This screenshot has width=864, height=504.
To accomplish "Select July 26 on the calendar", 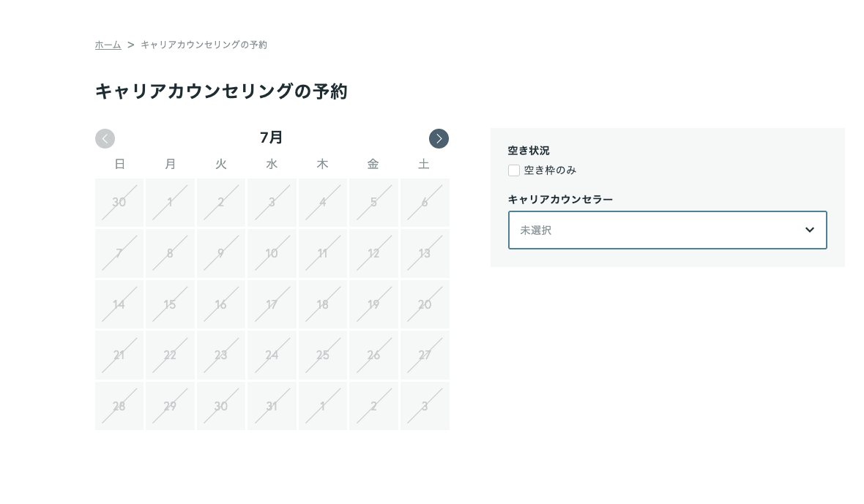I will (373, 355).
